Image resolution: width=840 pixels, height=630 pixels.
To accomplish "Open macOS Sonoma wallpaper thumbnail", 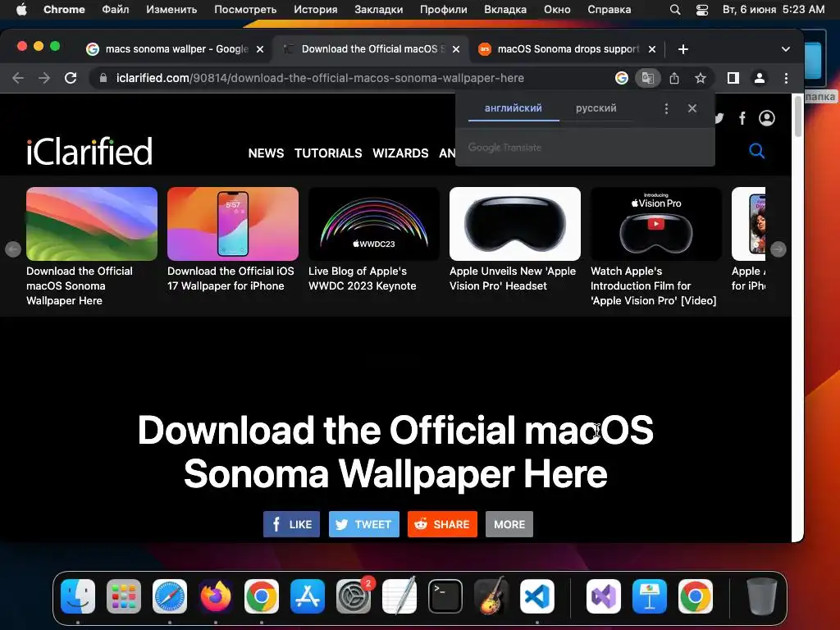I will (x=92, y=223).
